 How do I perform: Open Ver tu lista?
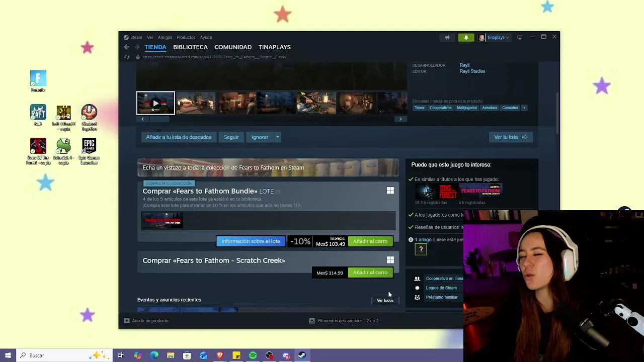511,137
